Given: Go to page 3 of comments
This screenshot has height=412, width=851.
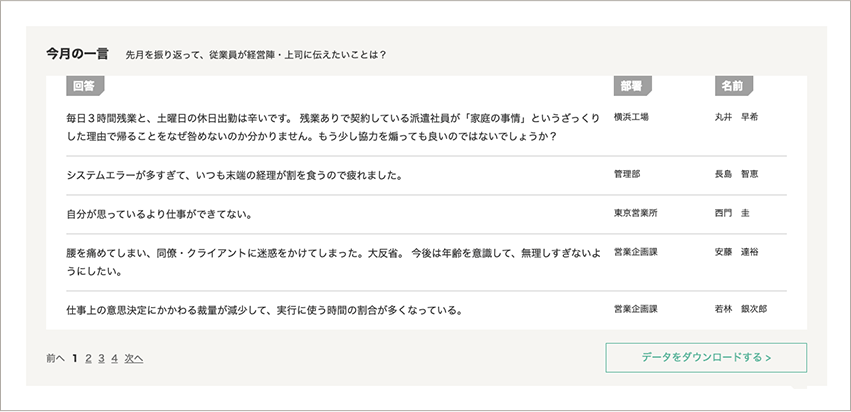Looking at the screenshot, I should (101, 358).
